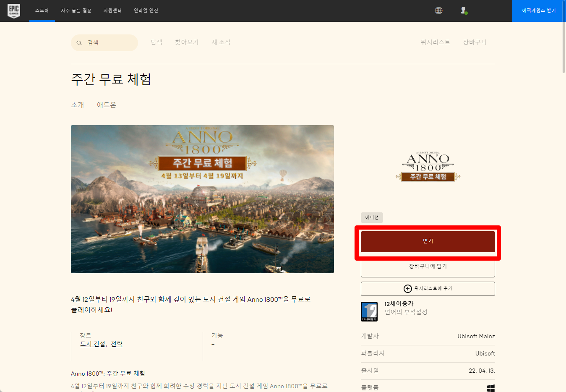
Task: Open 언리얼 엔진 in top navigation
Action: (x=146, y=10)
